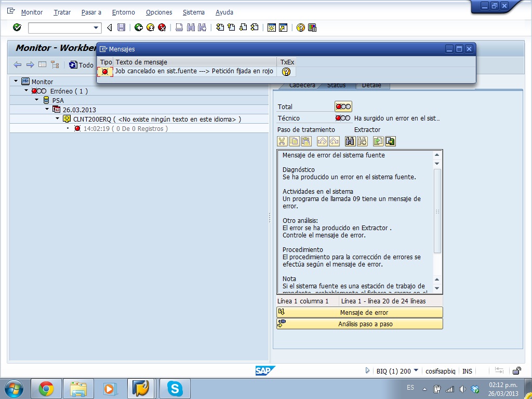532x399 pixels.
Task: Collapse the Erróneo (1) tree node
Action: point(26,90)
